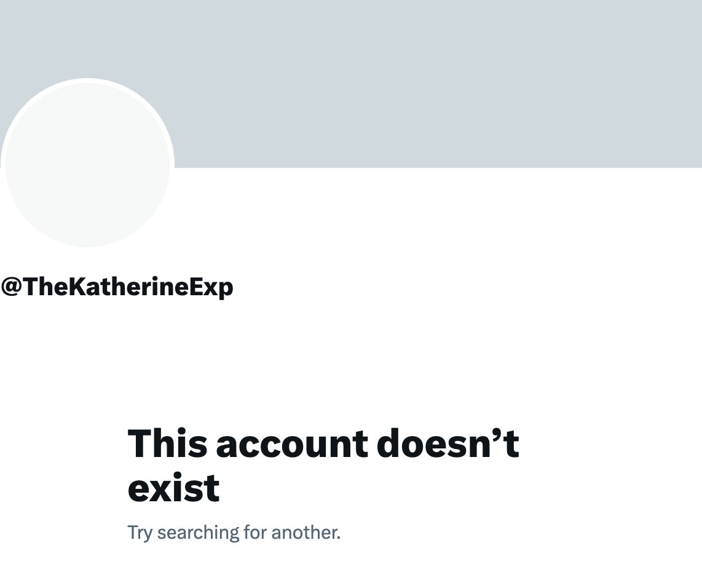This screenshot has height=588, width=702.
Task: Click "The" at the handle's start
Action: [x=41, y=287]
